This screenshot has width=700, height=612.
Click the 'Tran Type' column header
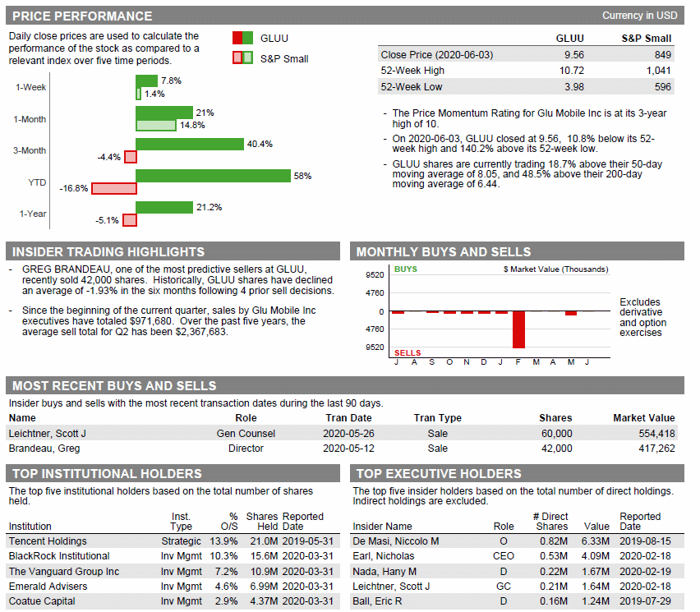tap(437, 418)
